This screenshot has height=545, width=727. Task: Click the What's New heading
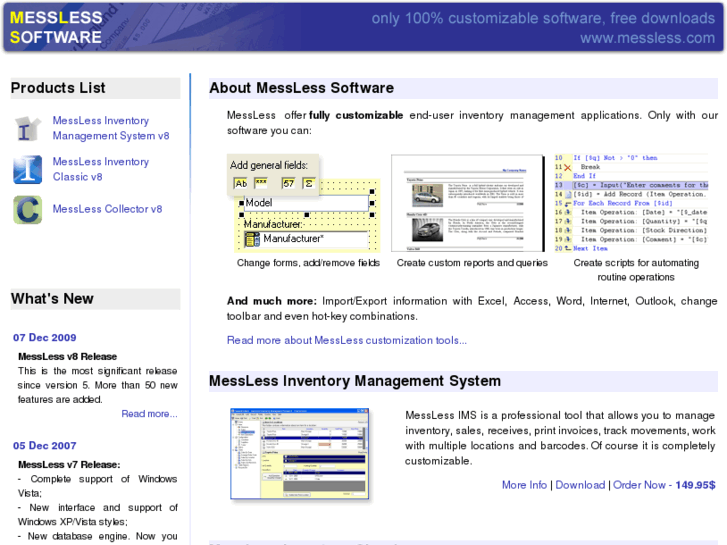coord(52,299)
